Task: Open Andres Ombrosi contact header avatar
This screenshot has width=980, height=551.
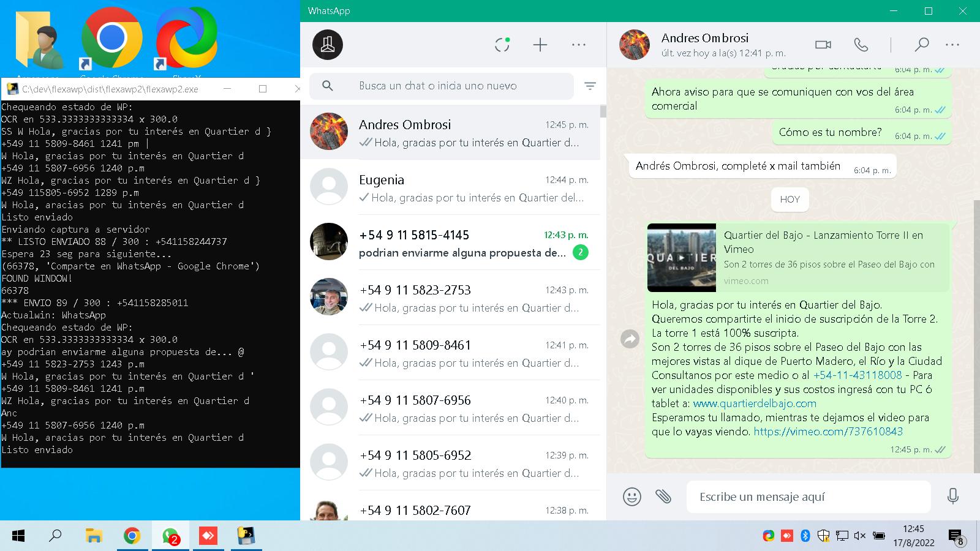Action: point(635,45)
